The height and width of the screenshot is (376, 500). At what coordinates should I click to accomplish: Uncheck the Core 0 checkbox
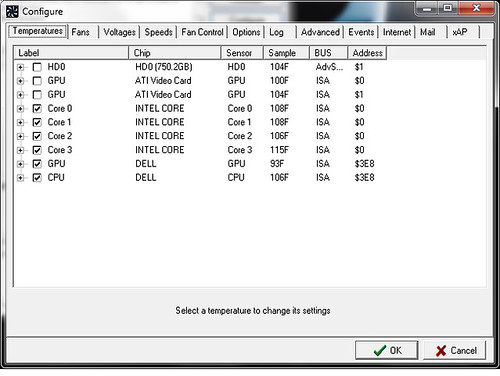(37, 109)
